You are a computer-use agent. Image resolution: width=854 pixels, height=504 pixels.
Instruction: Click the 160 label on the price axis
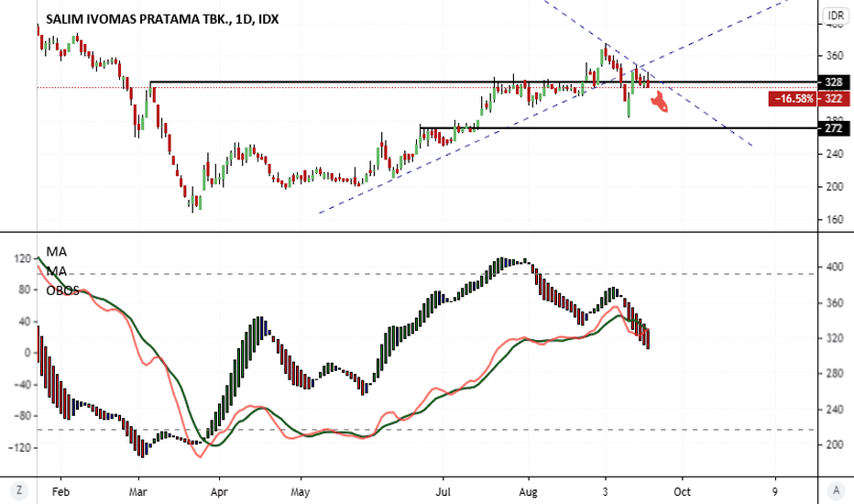pos(834,220)
